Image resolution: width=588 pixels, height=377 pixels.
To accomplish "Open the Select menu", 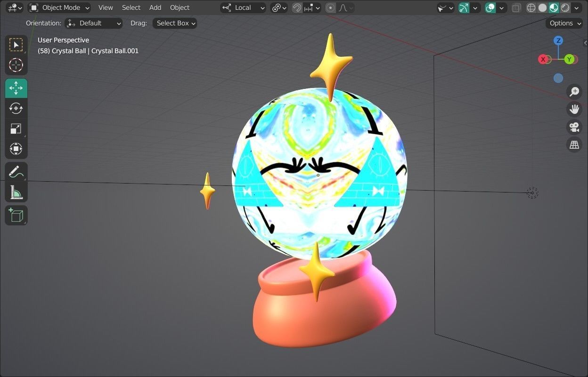I will pos(131,8).
